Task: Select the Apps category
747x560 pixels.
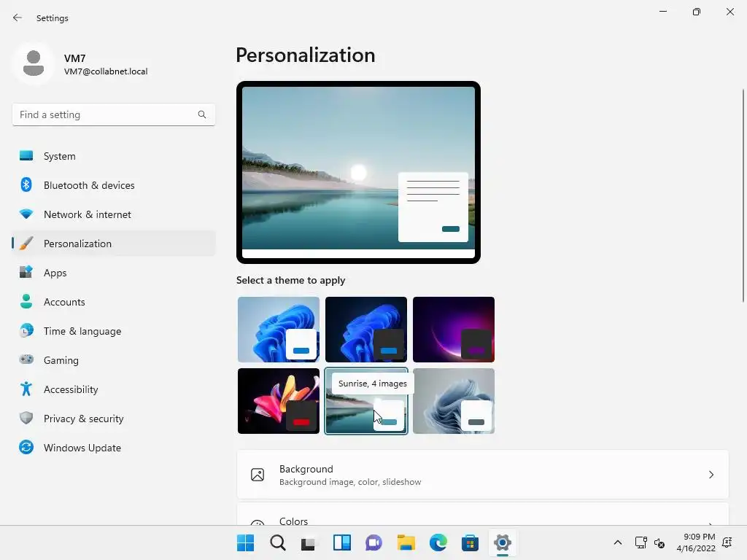Action: click(114, 273)
